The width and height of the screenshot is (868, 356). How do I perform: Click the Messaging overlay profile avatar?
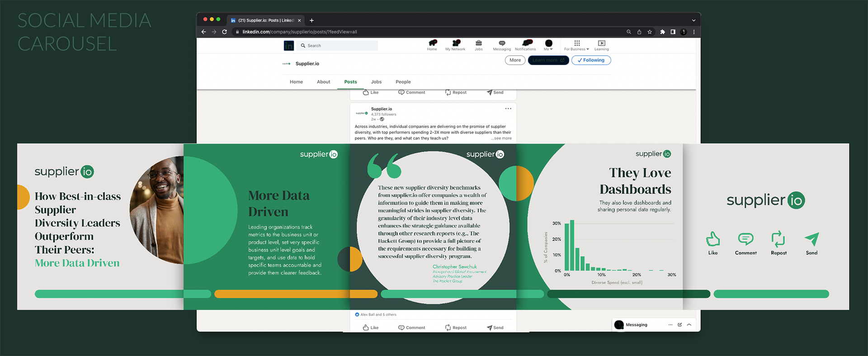(619, 325)
